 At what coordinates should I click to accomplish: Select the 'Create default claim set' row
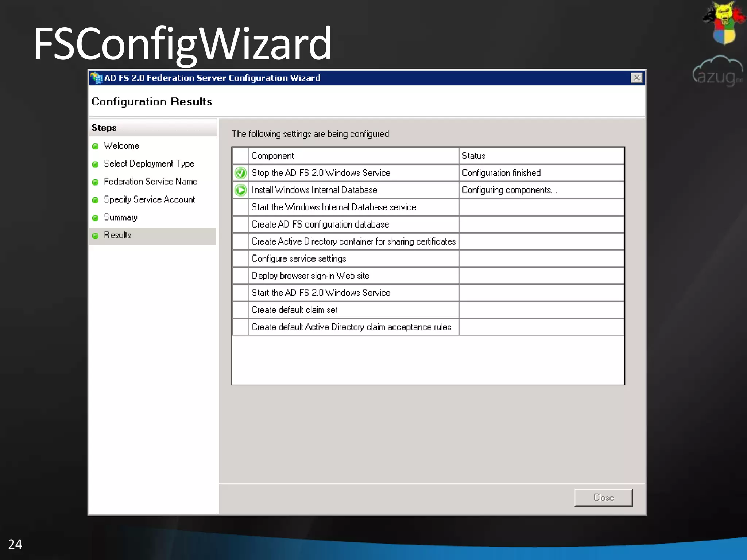pos(428,310)
